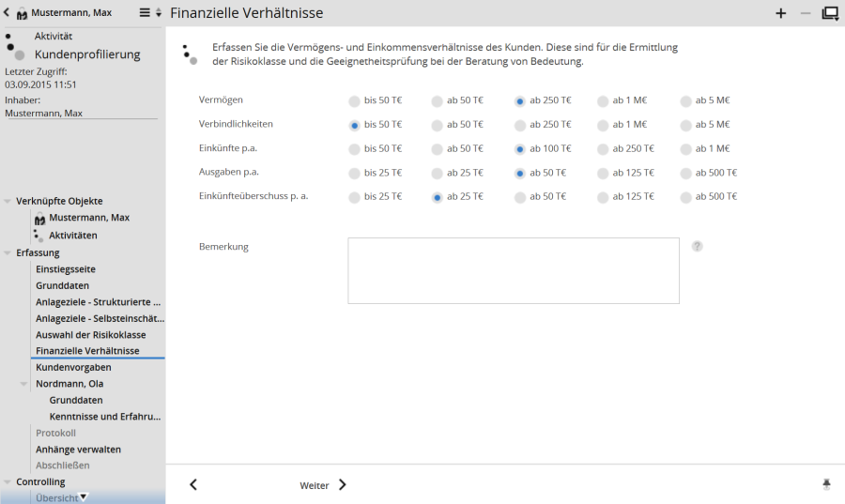Open Kundenvorgaben in the sidebar
Image resolution: width=845 pixels, height=504 pixels.
coord(73,367)
